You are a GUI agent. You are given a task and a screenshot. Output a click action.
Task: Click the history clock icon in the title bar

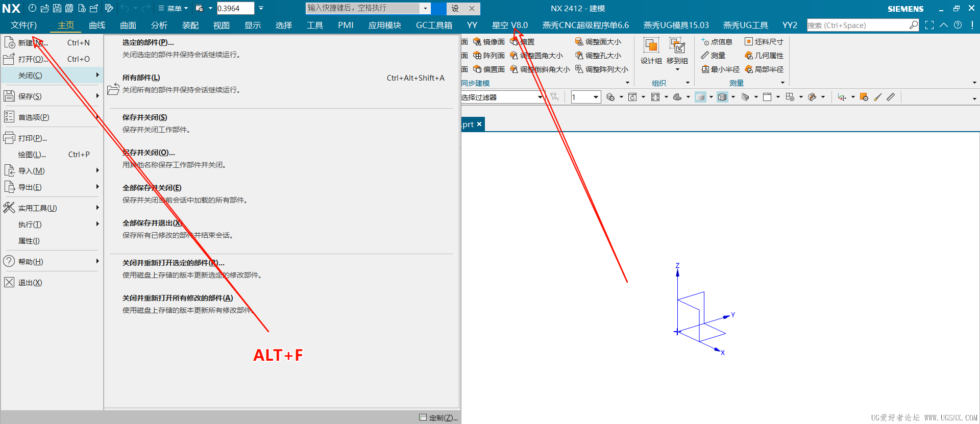pyautogui.click(x=32, y=8)
